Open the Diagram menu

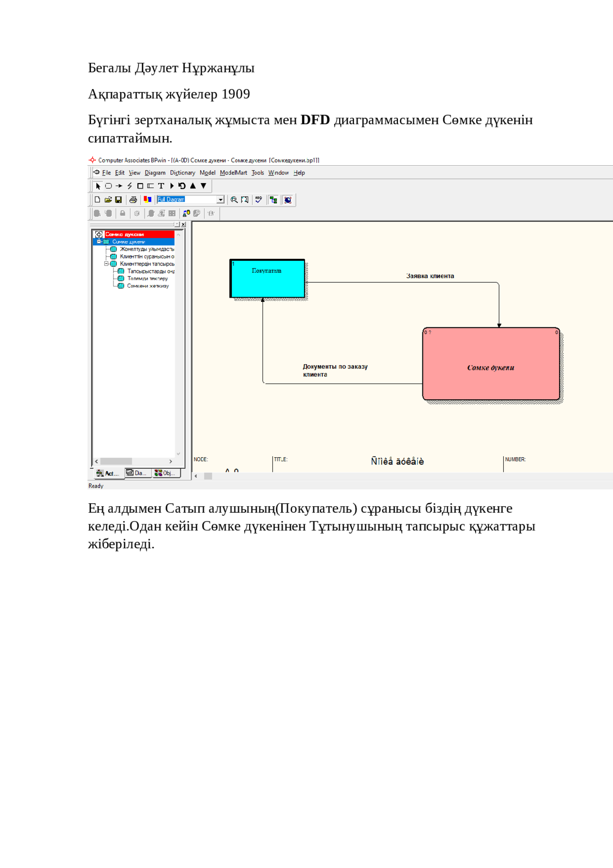tap(155, 173)
